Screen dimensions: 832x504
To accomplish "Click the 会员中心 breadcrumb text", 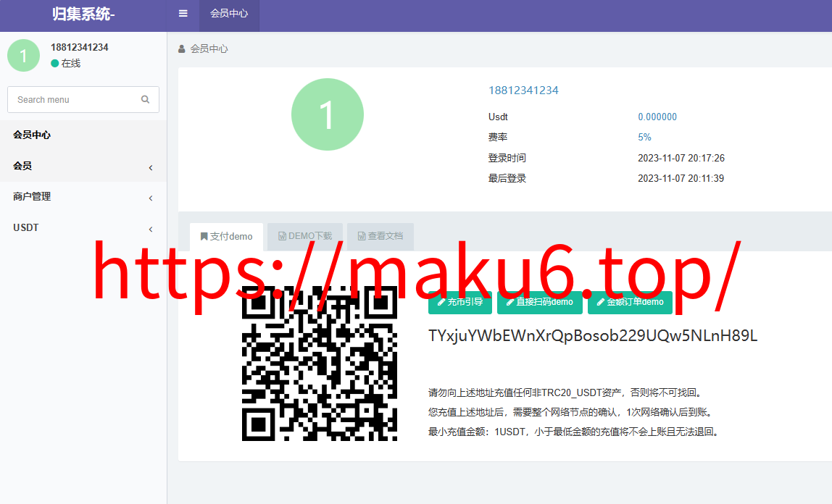I will (209, 49).
